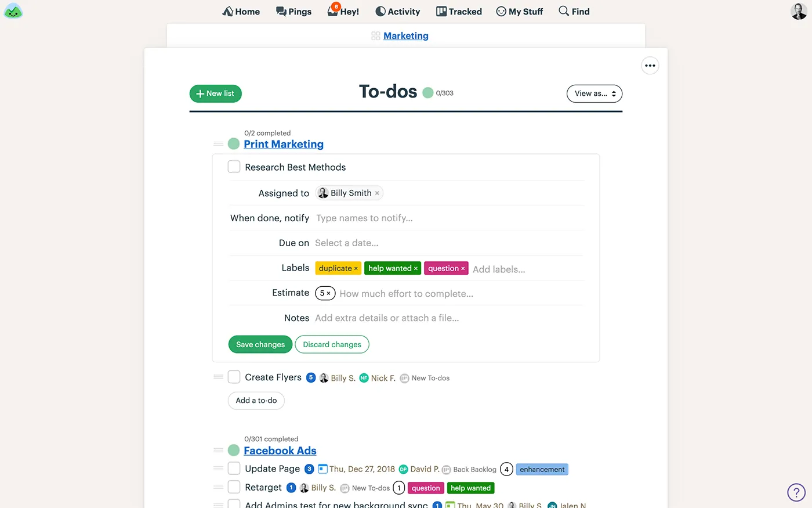Open My Stuff in top navigation
Viewport: 812px width, 508px height.
click(520, 12)
